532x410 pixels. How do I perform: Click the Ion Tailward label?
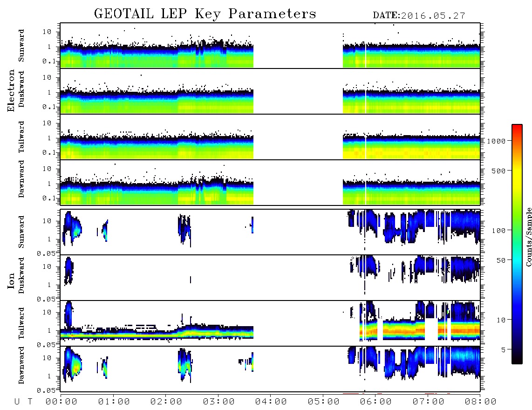pos(21,323)
